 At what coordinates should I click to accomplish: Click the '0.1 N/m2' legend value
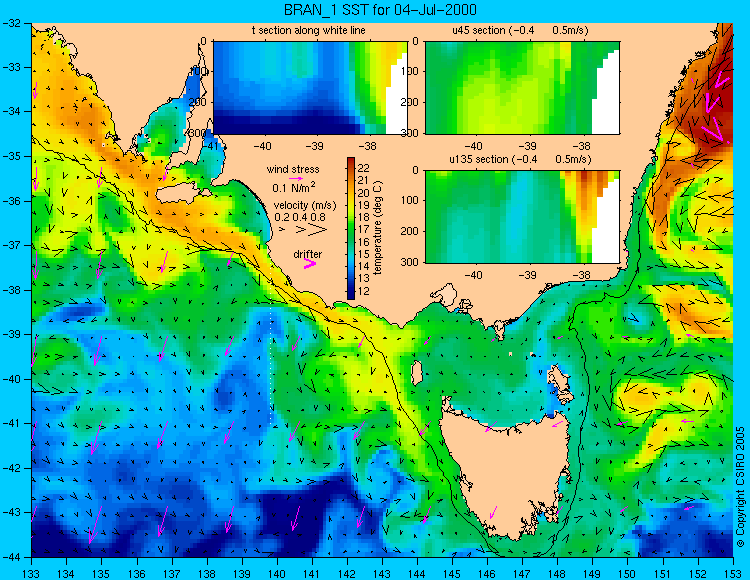point(293,187)
